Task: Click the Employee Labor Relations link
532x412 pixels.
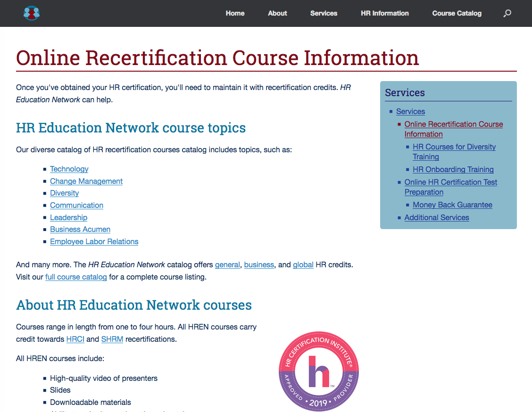Action: click(94, 241)
